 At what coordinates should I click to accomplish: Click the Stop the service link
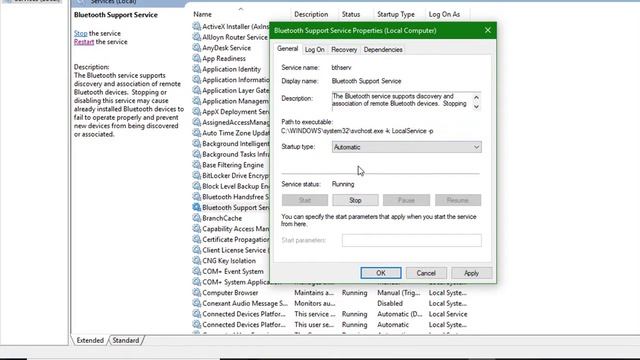point(80,33)
